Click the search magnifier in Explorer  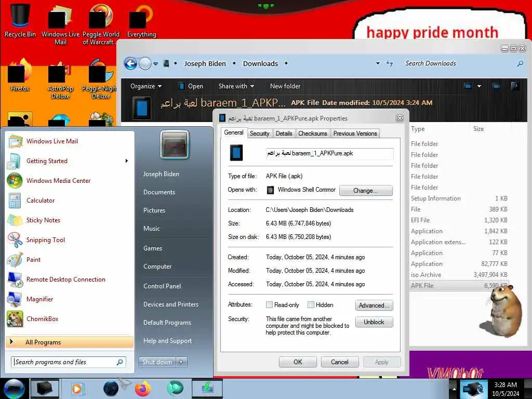coord(520,63)
